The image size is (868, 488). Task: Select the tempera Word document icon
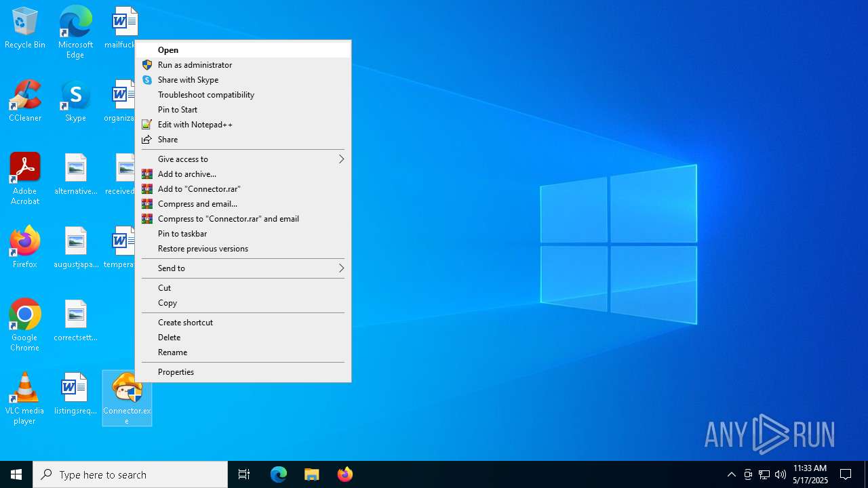click(120, 247)
